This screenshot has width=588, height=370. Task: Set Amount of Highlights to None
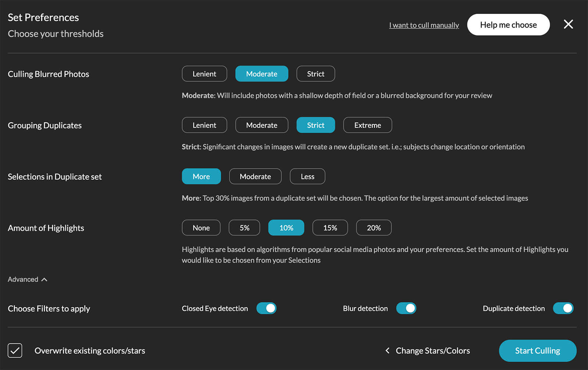[x=201, y=228]
